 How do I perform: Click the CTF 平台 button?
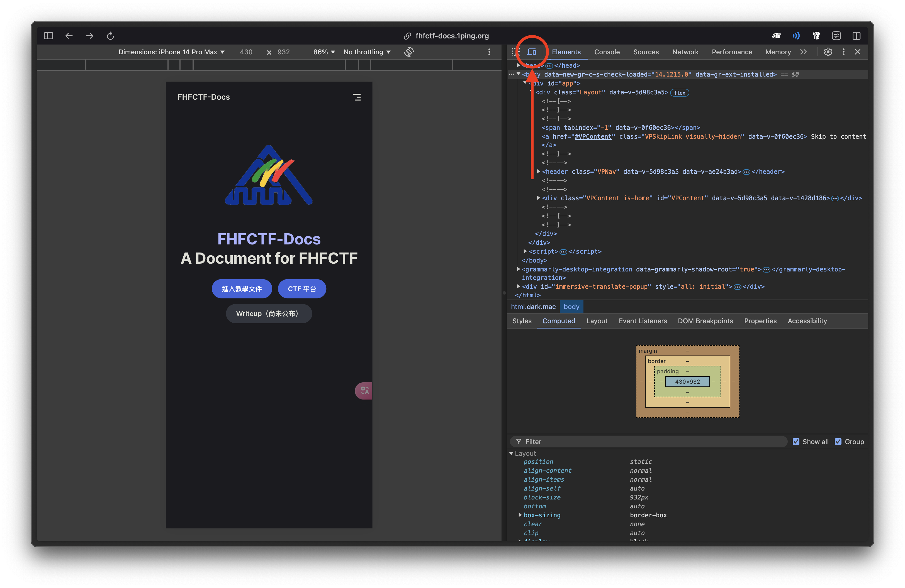tap(302, 289)
